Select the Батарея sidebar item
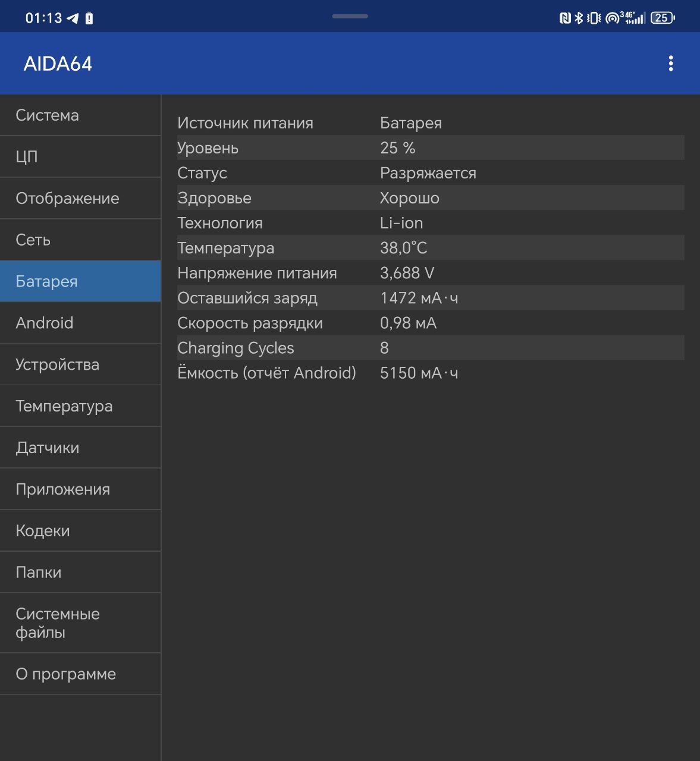This screenshot has width=700, height=761. 80,281
